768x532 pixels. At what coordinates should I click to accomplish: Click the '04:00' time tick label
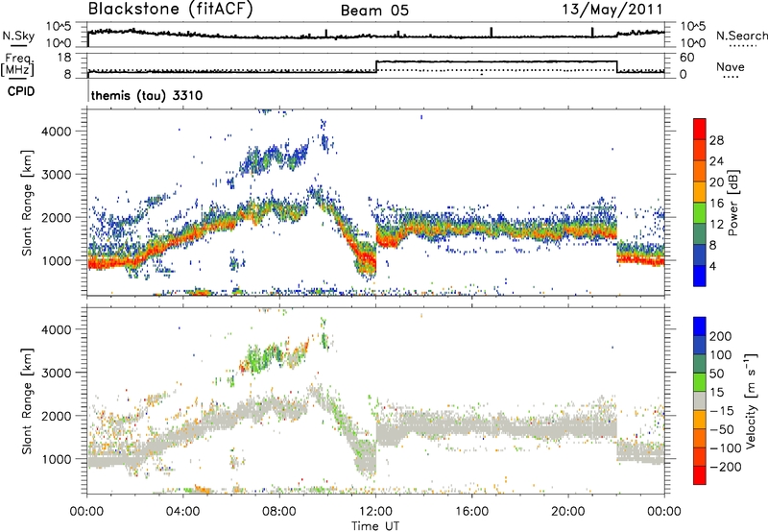tap(182, 512)
